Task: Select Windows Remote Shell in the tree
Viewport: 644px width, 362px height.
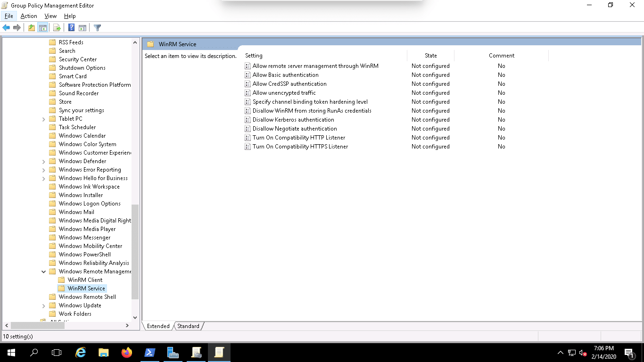Action: tap(87, 297)
